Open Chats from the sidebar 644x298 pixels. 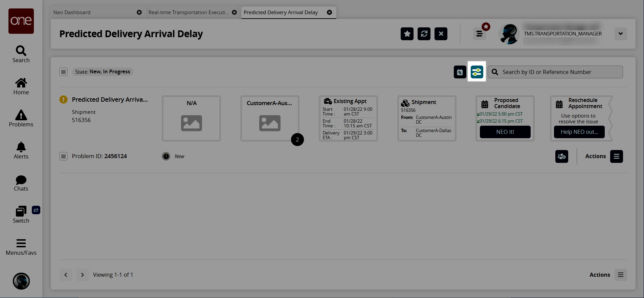pyautogui.click(x=21, y=183)
